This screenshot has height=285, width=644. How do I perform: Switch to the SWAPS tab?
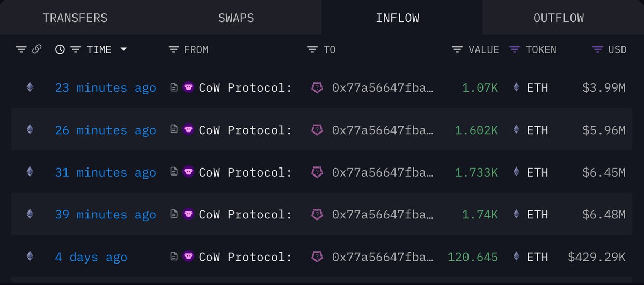click(x=236, y=18)
